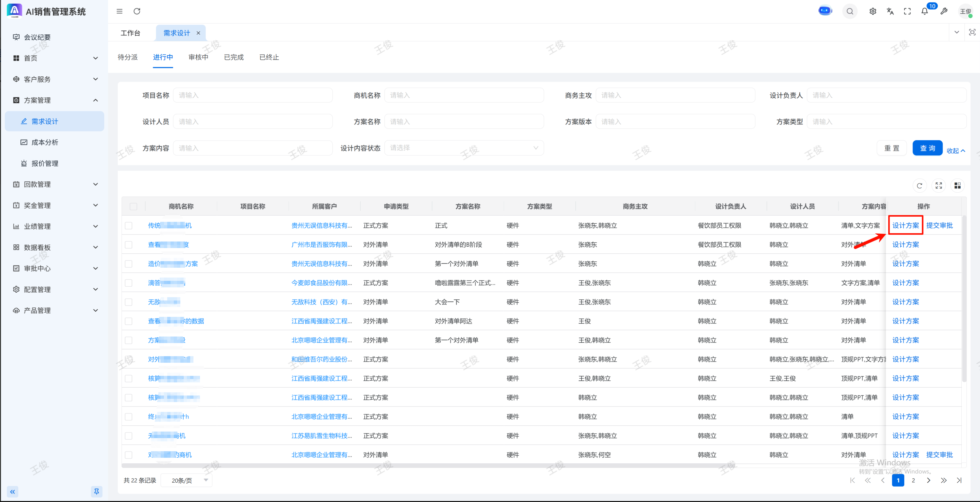Open 成本分析 in the sidebar
This screenshot has width=980, height=502.
point(45,142)
